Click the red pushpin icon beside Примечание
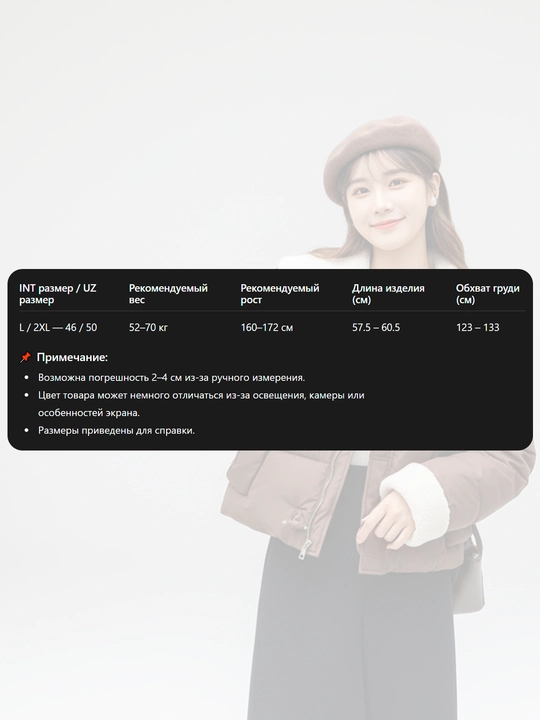The image size is (540, 720). 25,357
